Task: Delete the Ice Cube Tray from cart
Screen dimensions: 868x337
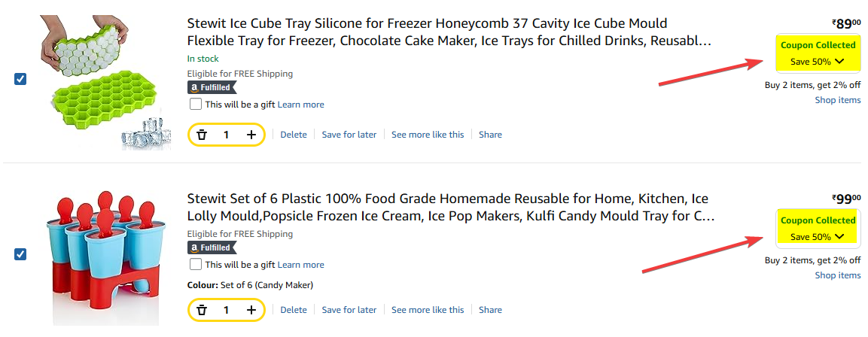Action: pos(294,135)
